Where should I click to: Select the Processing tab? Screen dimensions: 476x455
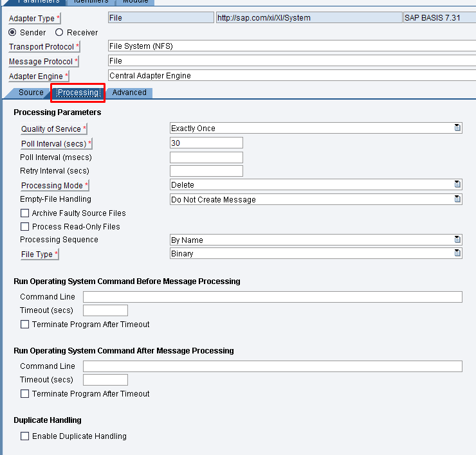point(78,93)
